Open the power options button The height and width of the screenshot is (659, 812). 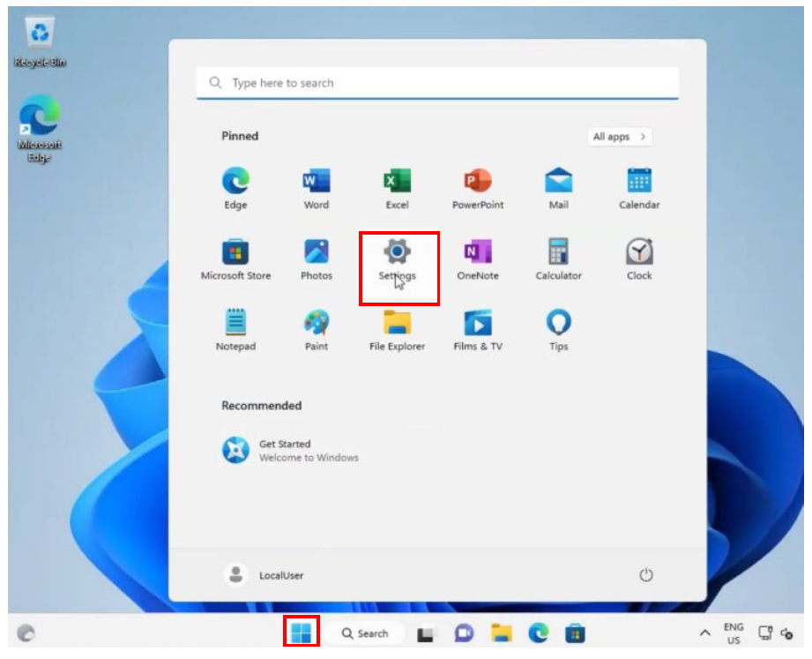pos(645,575)
